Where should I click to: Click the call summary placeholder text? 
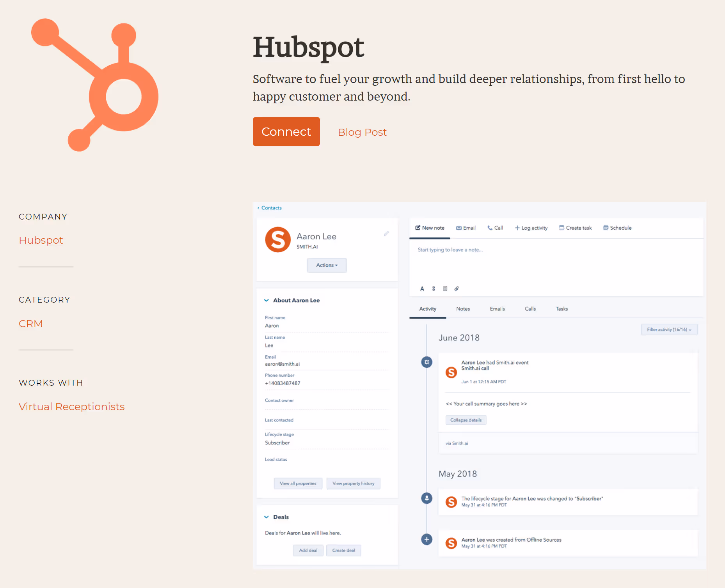point(486,404)
